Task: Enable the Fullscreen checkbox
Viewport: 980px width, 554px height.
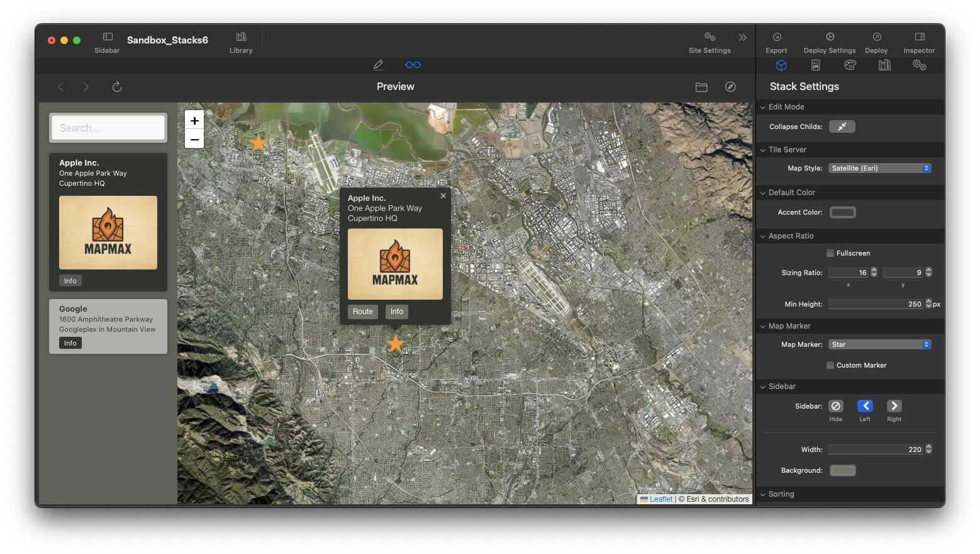Action: click(x=830, y=253)
